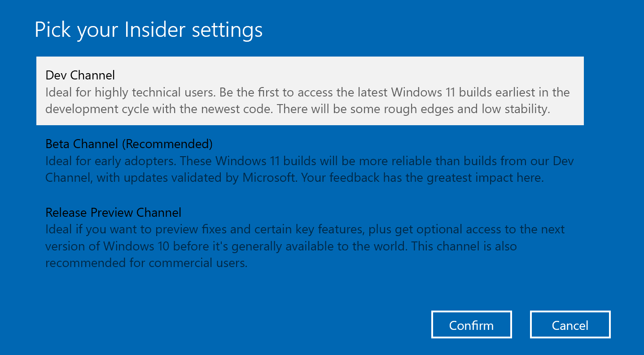The width and height of the screenshot is (644, 355).
Task: Click the Release Preview Channel title text
Action: pos(114,212)
